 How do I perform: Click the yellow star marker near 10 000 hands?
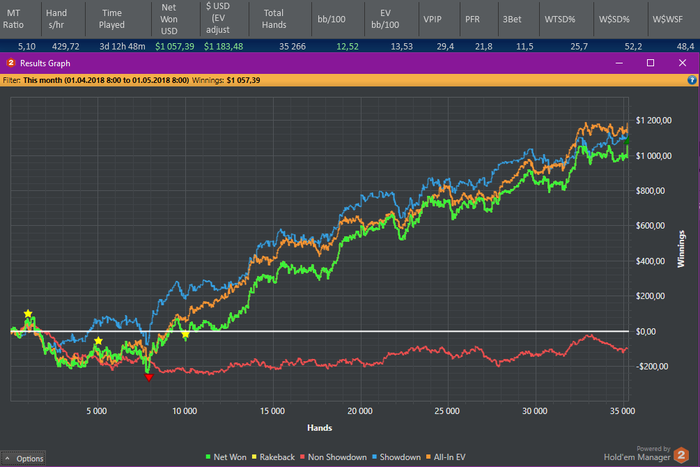[185, 334]
